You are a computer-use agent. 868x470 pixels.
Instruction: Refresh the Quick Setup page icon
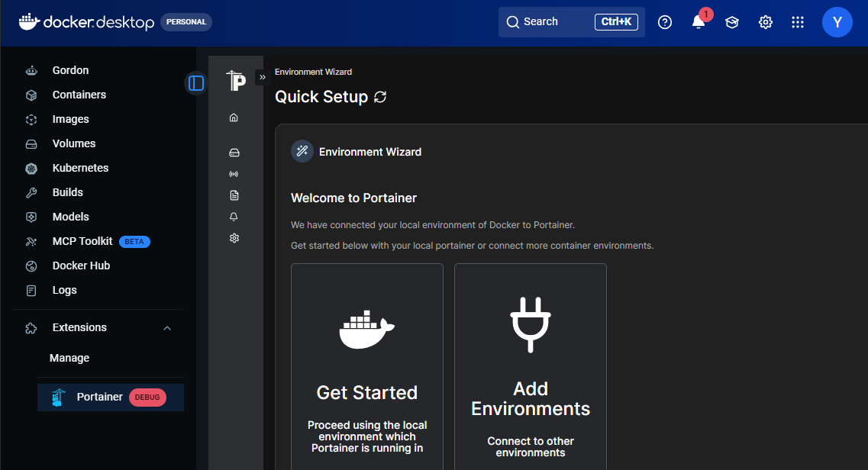click(379, 97)
